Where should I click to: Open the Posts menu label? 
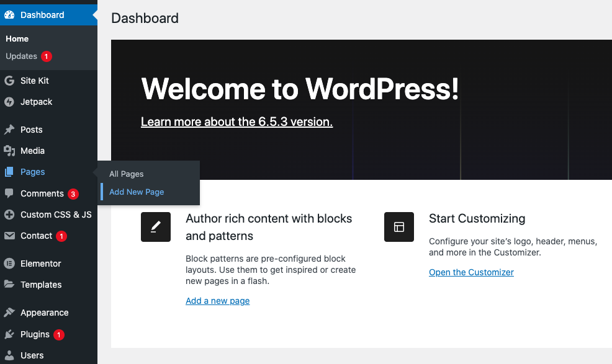32,130
